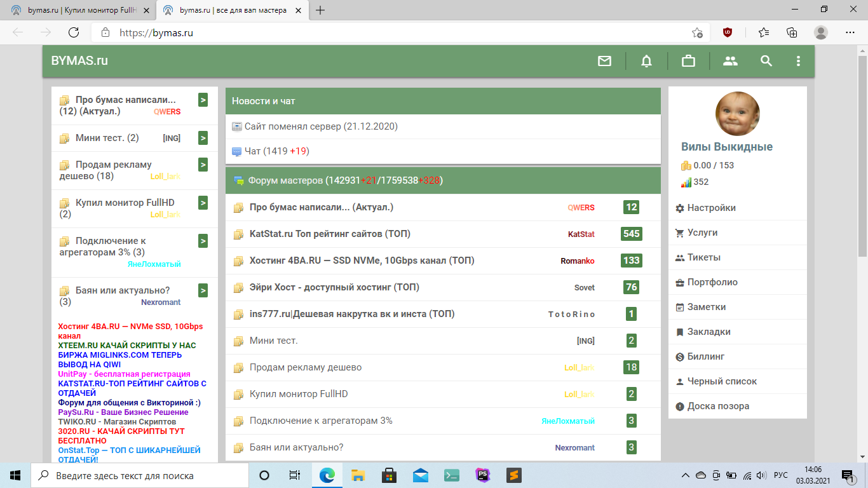Click the taskbar search box

coord(139,475)
